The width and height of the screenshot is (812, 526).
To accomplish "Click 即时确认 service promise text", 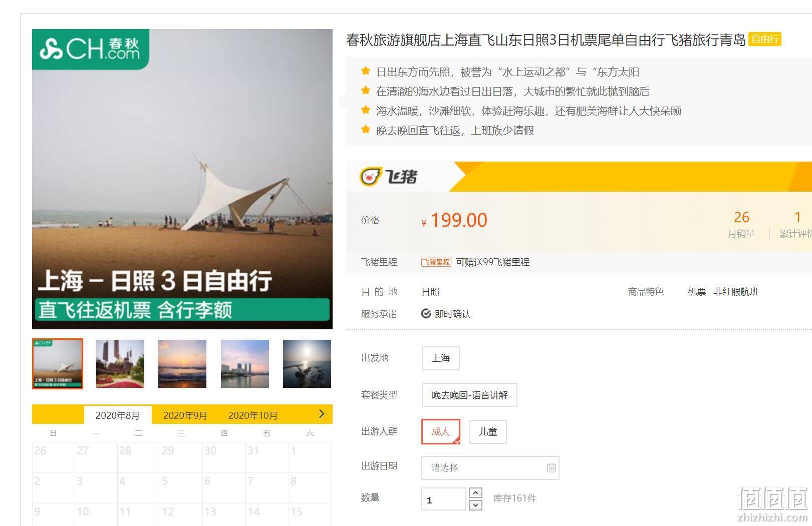I will click(x=453, y=314).
